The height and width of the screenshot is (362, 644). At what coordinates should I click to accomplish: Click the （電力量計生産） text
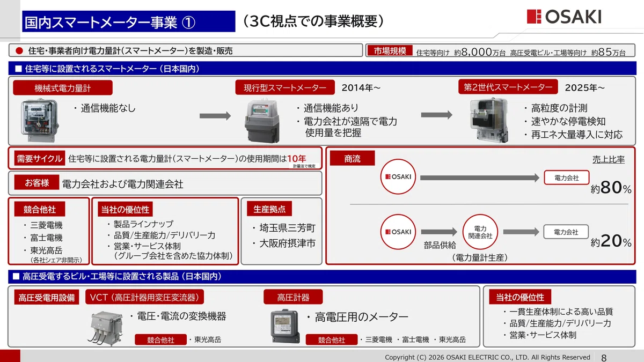point(480,258)
